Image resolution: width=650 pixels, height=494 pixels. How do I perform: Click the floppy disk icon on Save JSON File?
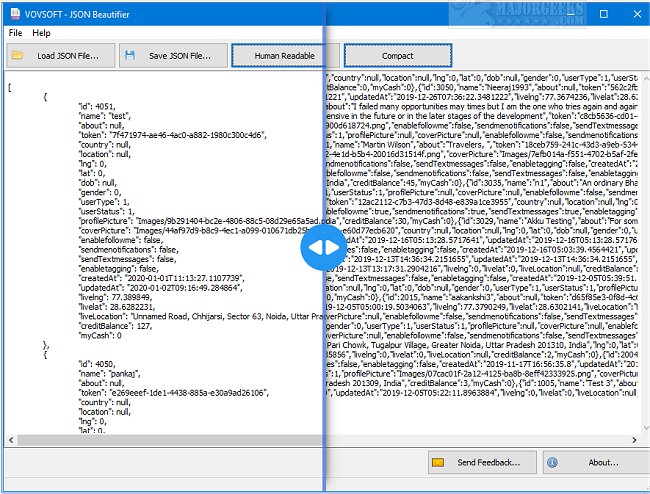click(x=130, y=56)
